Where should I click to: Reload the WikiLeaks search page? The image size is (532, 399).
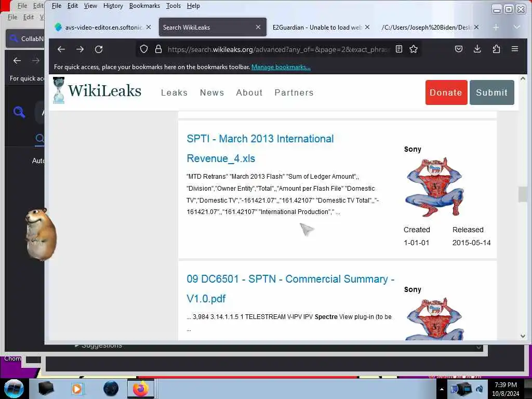99,49
